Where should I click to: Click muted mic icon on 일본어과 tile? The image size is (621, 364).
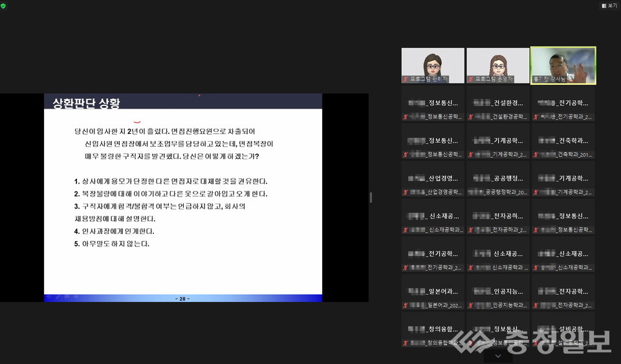tap(405, 305)
